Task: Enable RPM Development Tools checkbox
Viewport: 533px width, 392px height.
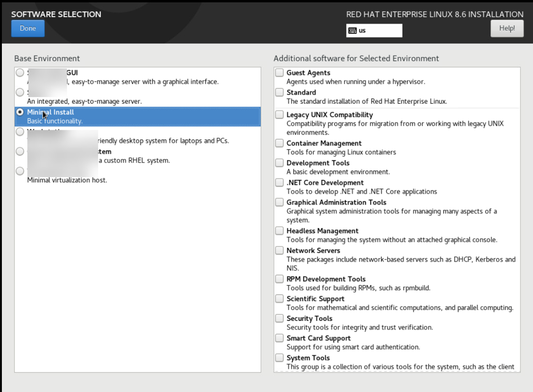Action: (279, 279)
